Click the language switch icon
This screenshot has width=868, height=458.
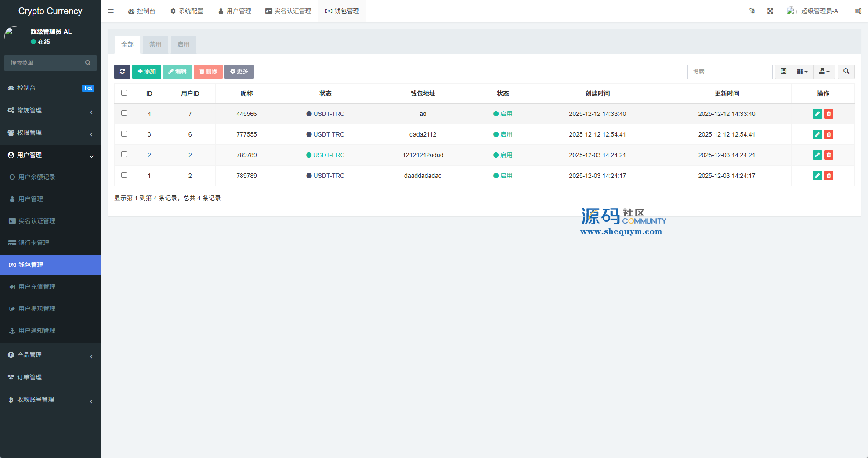click(x=752, y=11)
